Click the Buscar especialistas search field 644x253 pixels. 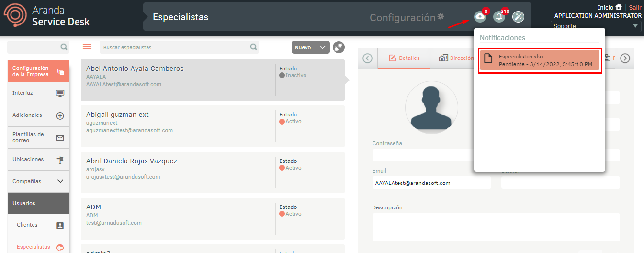[x=175, y=47]
